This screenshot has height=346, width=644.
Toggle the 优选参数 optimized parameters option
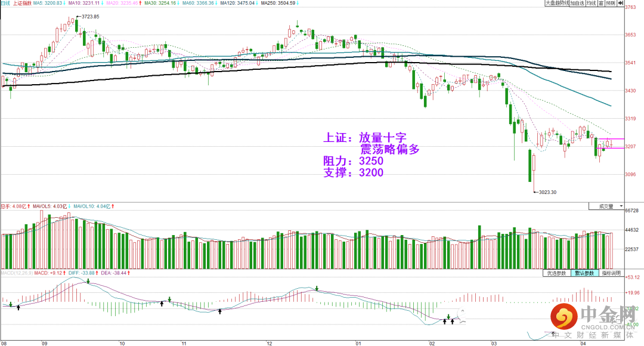[556, 273]
